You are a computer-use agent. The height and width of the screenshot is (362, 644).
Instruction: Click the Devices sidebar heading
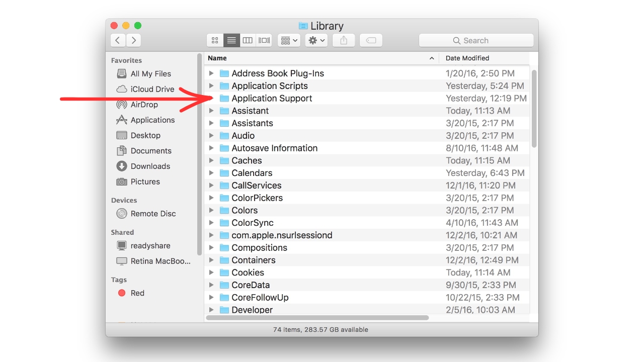(x=124, y=200)
